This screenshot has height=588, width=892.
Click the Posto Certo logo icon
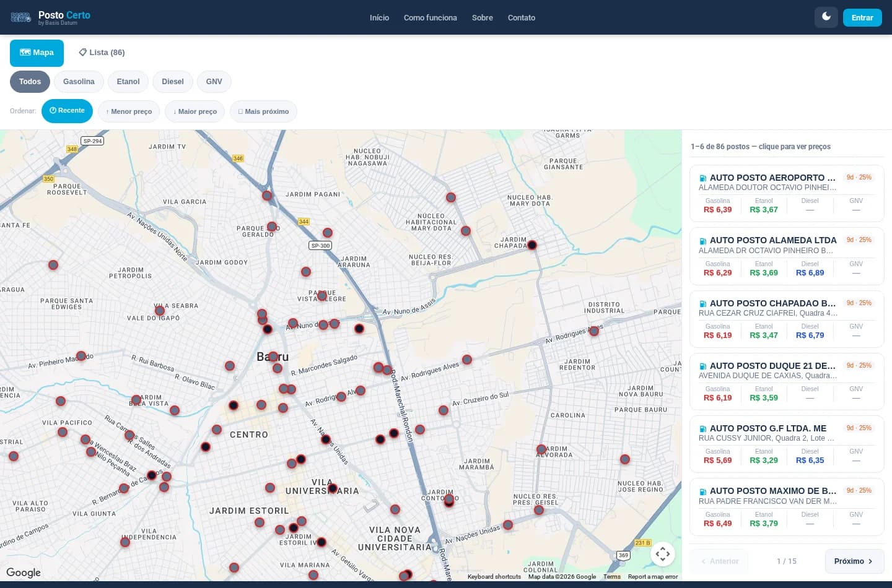point(21,17)
